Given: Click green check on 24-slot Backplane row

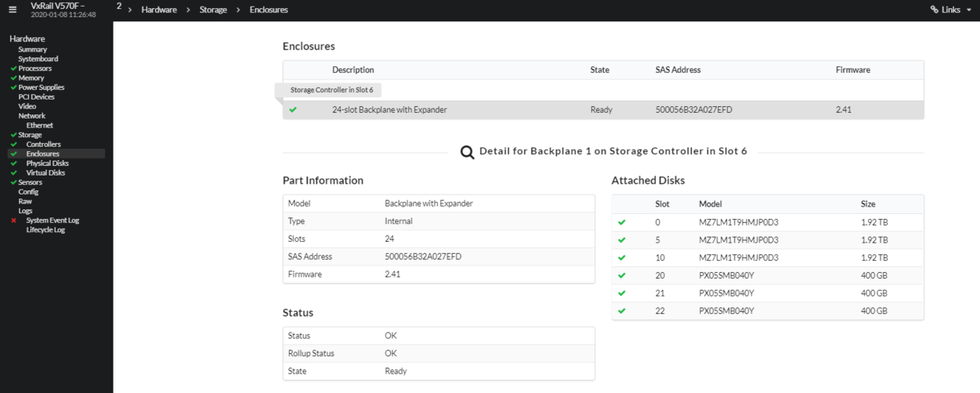Looking at the screenshot, I should [293, 109].
